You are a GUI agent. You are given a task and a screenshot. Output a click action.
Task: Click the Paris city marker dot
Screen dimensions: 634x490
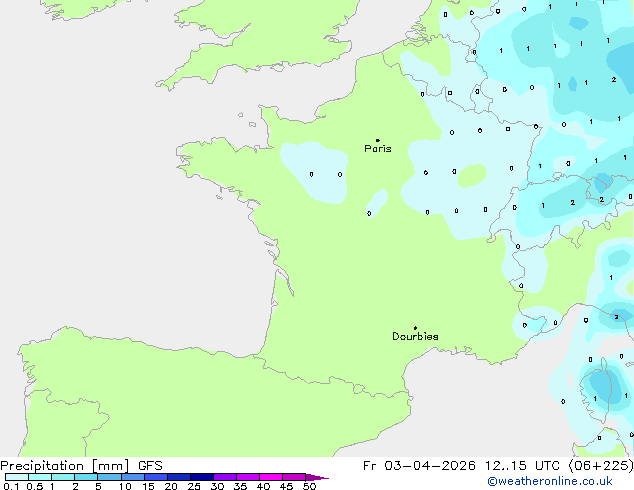pyautogui.click(x=378, y=140)
